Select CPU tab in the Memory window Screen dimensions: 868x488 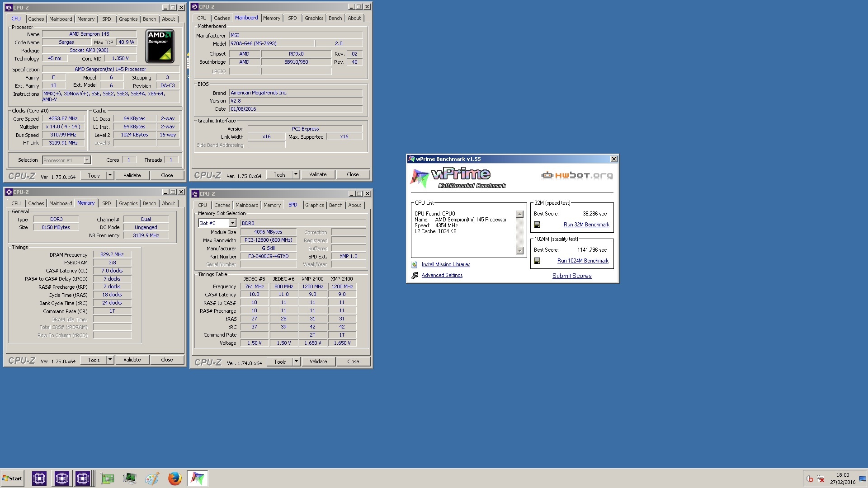click(16, 203)
